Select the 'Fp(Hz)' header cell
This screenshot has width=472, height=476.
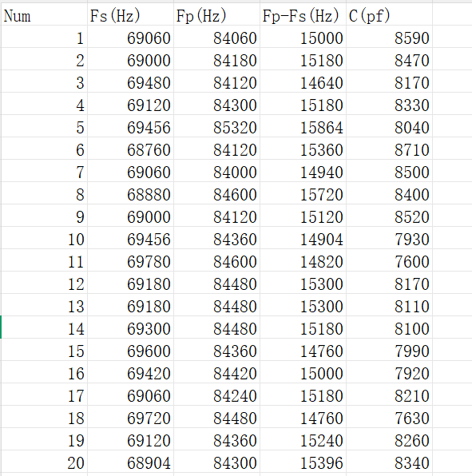click(216, 14)
